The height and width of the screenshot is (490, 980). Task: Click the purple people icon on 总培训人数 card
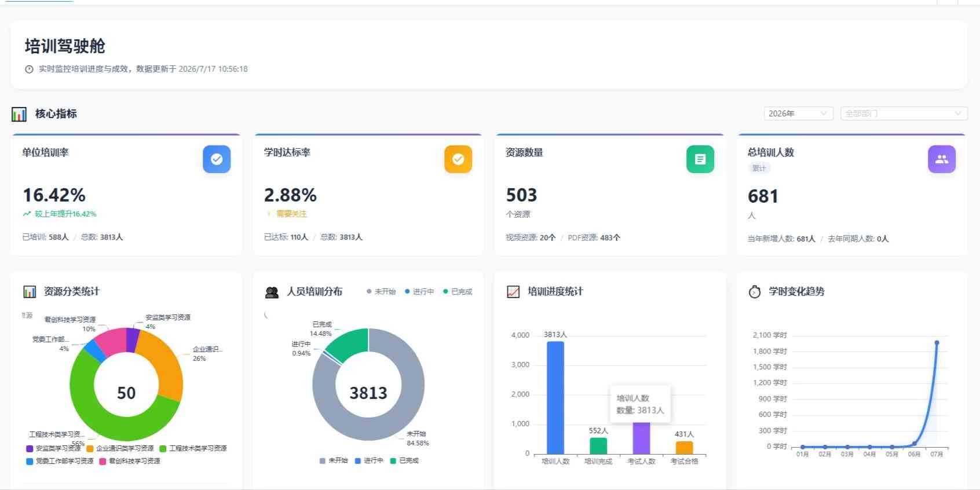(942, 159)
